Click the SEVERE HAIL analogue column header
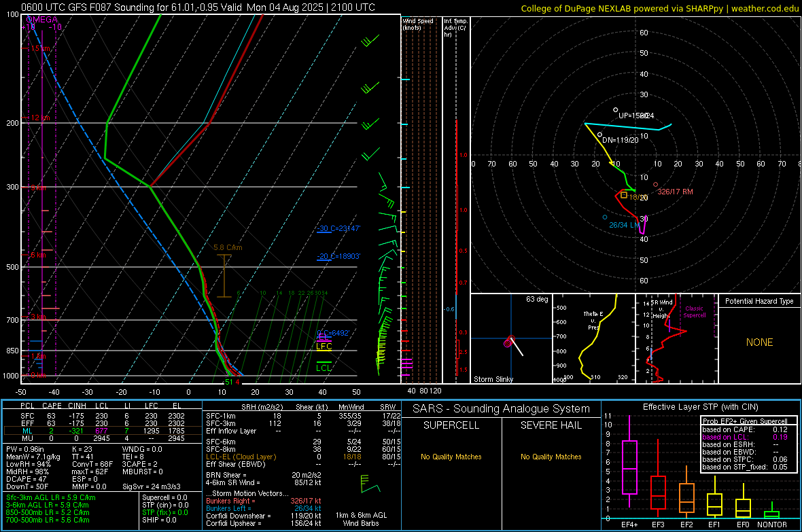This screenshot has height=532, width=802. tap(551, 425)
